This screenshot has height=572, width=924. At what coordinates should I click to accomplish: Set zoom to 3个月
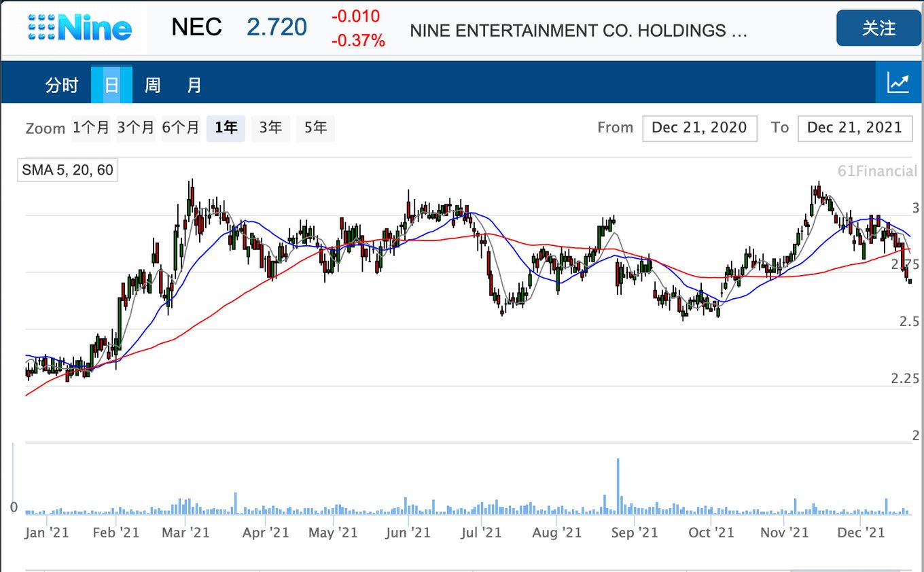tap(135, 128)
